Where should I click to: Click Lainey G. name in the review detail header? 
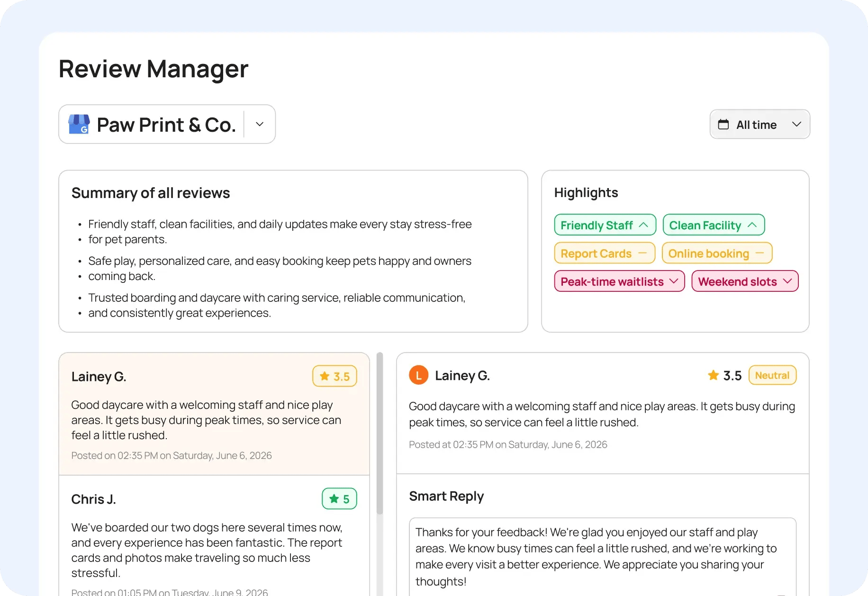point(462,375)
